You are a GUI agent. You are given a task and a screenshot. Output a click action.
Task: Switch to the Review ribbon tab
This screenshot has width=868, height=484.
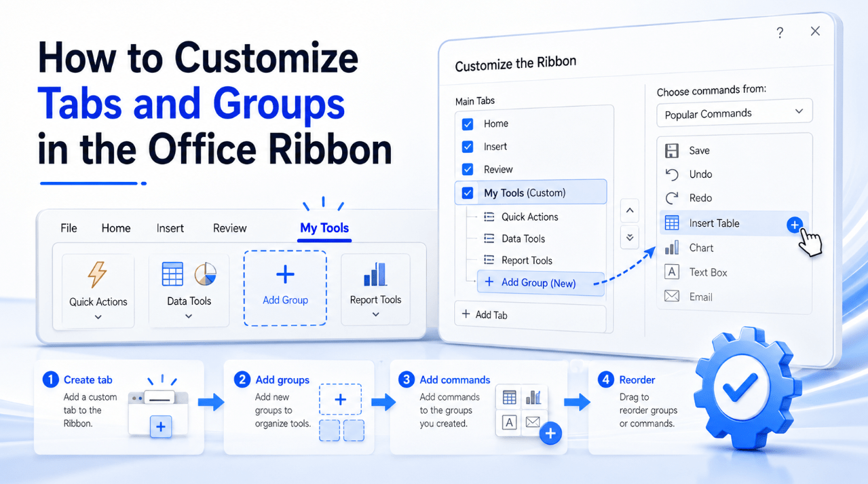pos(230,228)
